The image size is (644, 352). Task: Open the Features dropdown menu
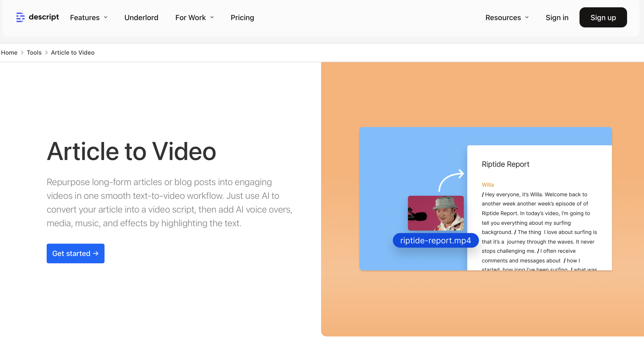click(89, 18)
